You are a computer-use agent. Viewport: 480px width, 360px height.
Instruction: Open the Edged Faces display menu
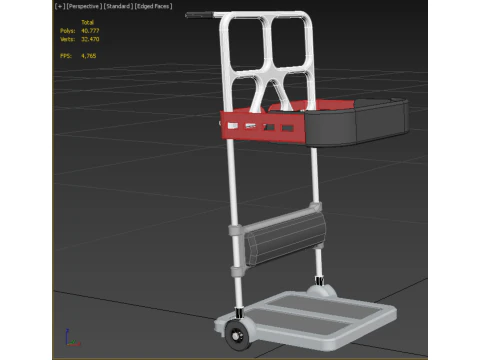(x=153, y=6)
